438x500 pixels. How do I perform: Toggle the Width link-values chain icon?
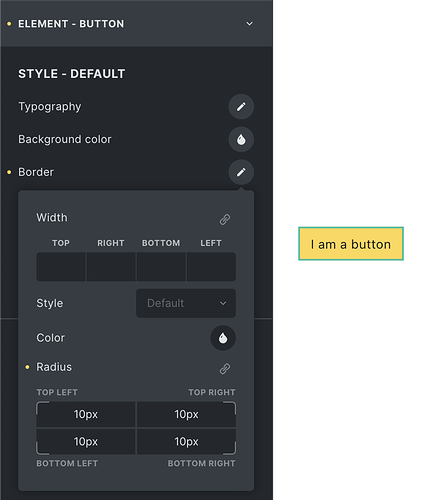coord(225,219)
